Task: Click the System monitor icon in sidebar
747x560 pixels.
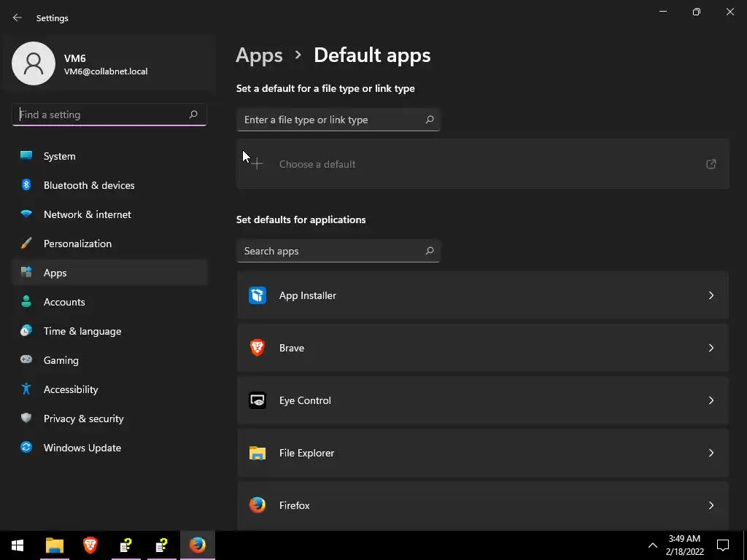Action: tap(26, 156)
